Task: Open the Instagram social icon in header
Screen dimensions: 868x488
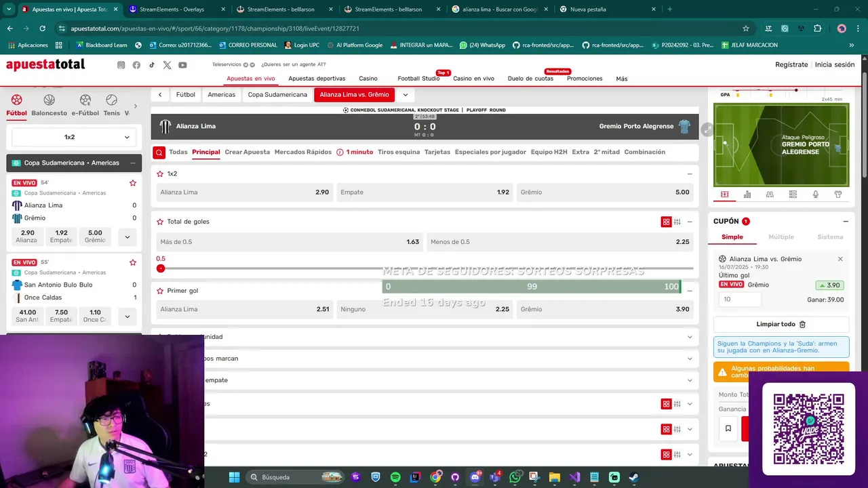Action: point(121,65)
